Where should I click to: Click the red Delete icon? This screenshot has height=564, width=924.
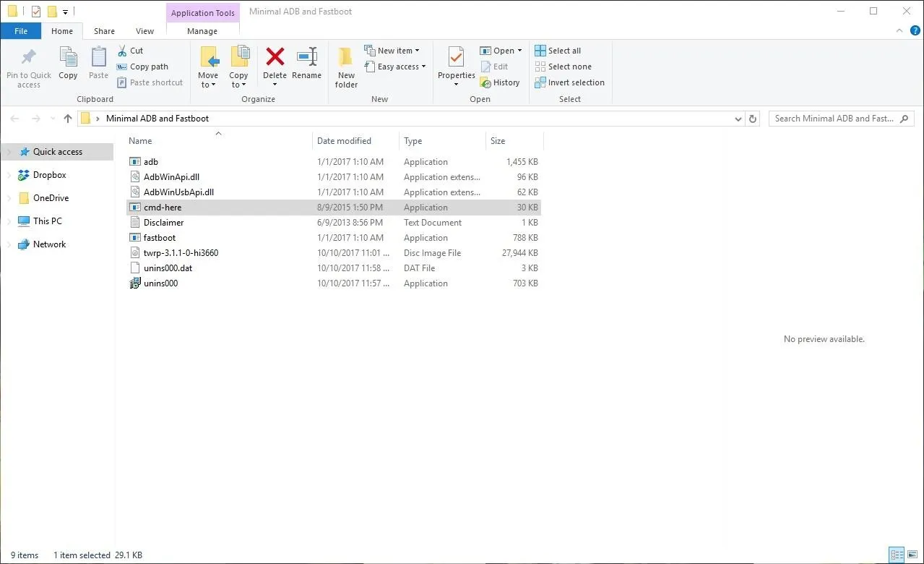tap(275, 57)
